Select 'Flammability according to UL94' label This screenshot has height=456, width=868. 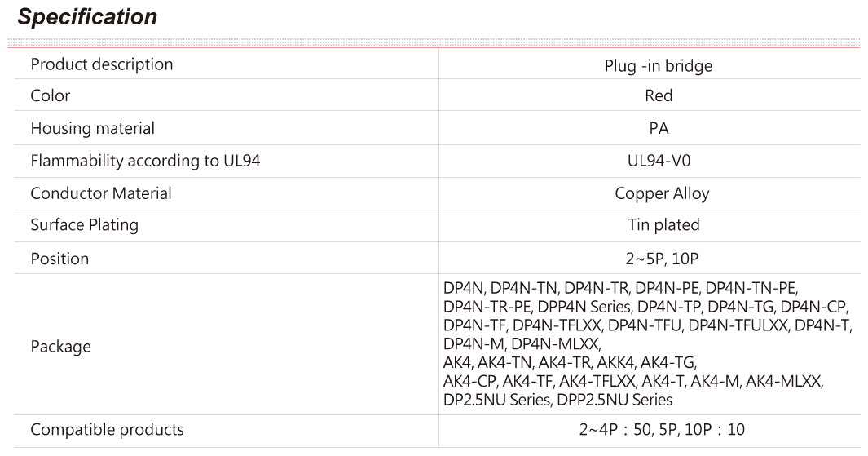point(145,161)
